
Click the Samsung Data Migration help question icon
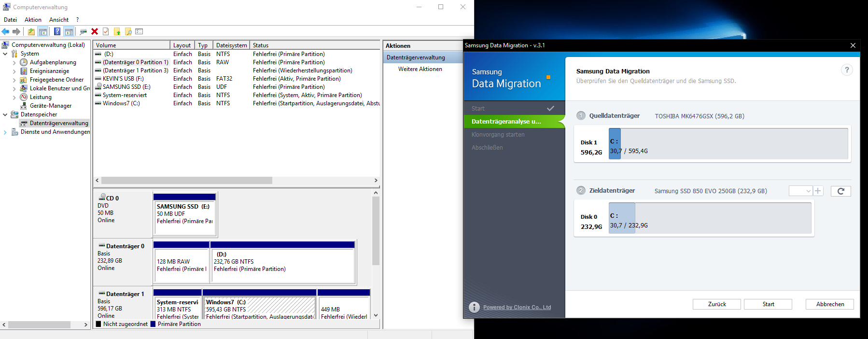[847, 70]
